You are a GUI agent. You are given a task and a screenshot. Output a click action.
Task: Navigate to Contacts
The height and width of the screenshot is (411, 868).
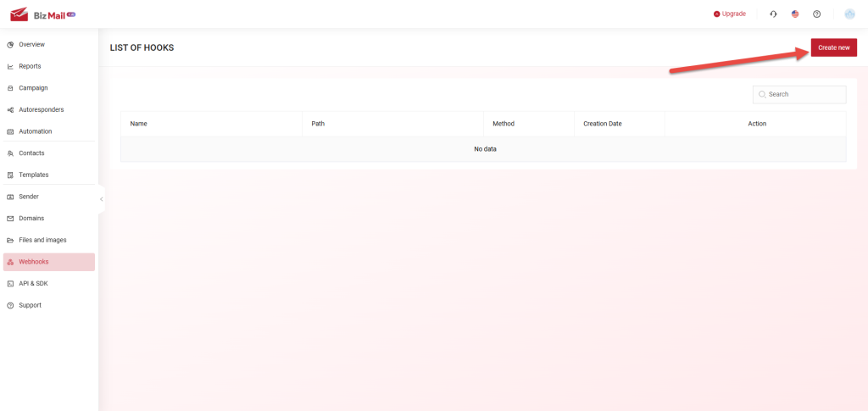click(31, 153)
